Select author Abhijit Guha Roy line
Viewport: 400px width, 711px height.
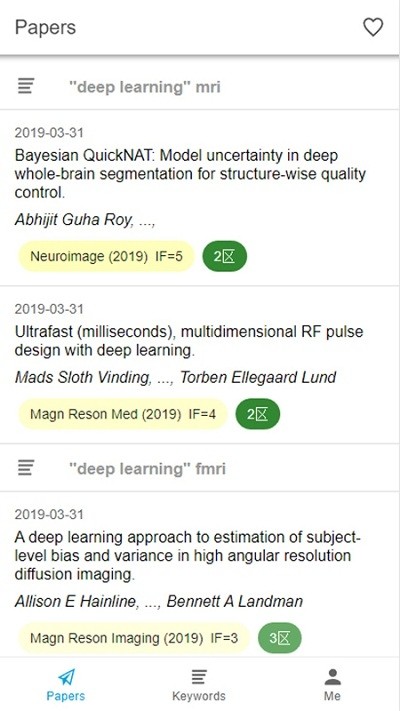pyautogui.click(x=85, y=220)
